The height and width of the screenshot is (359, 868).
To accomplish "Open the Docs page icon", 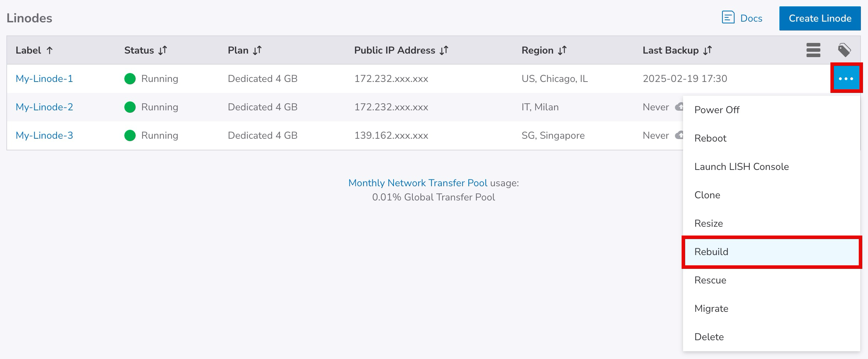I will pyautogui.click(x=728, y=17).
